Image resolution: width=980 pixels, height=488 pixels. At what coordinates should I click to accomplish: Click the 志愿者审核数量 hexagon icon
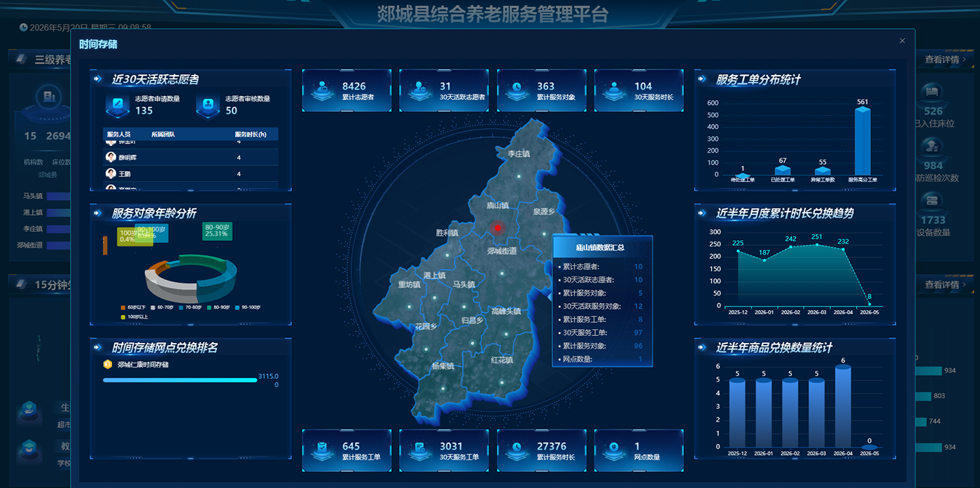[208, 106]
